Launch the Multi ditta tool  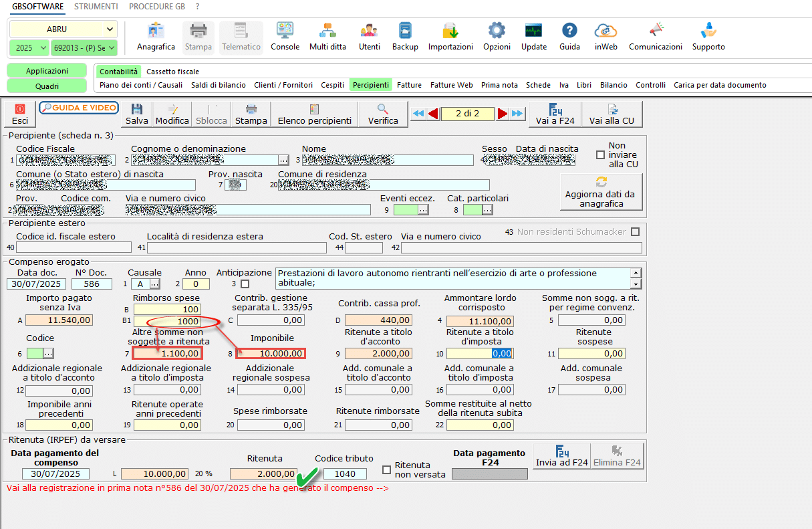tap(327, 37)
